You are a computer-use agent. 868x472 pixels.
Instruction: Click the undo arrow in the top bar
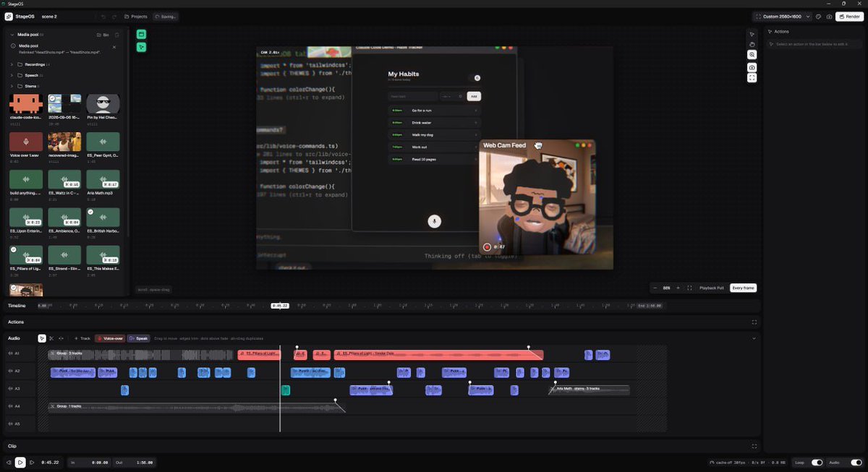click(103, 16)
